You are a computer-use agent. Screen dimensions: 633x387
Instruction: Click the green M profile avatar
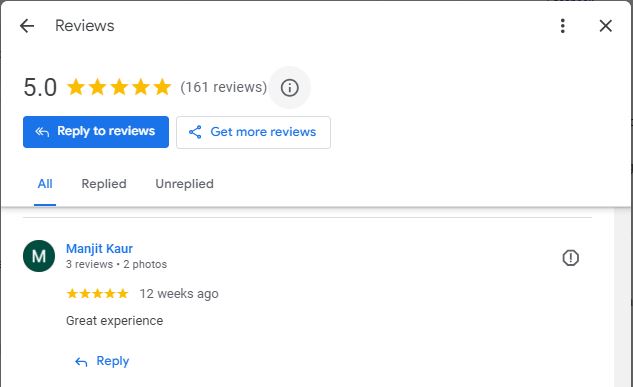(x=39, y=256)
